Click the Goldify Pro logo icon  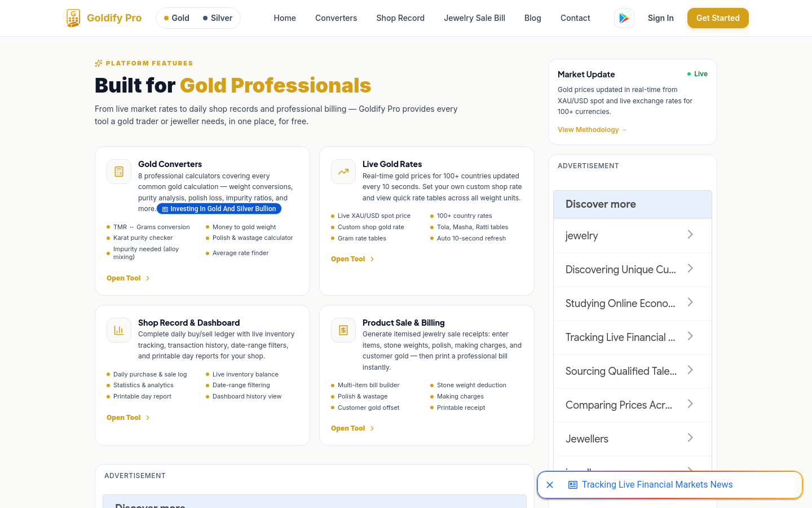(73, 18)
